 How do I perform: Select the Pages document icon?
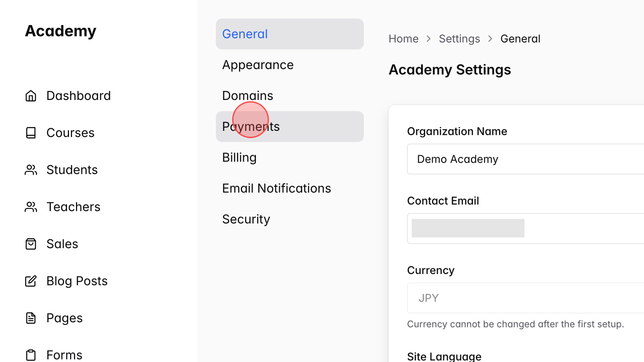30,318
